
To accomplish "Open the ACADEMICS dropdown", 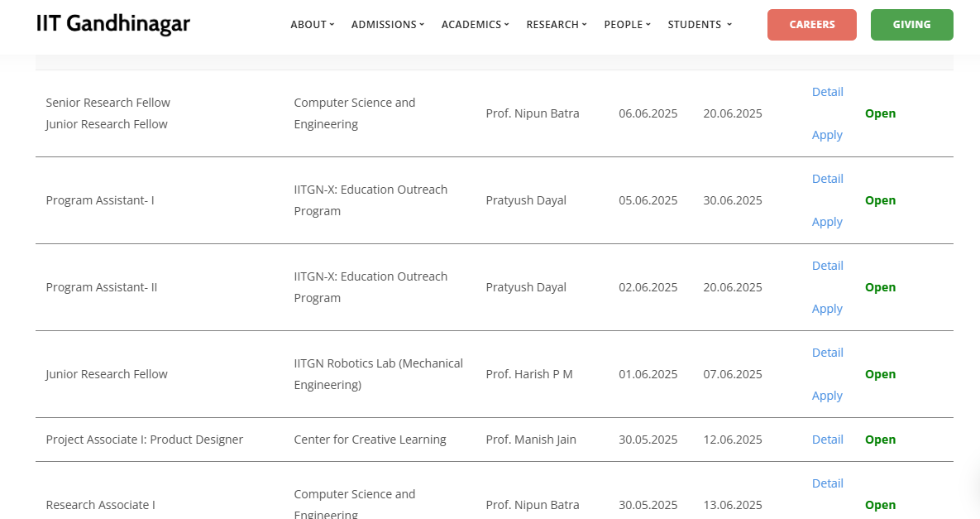I will [475, 25].
